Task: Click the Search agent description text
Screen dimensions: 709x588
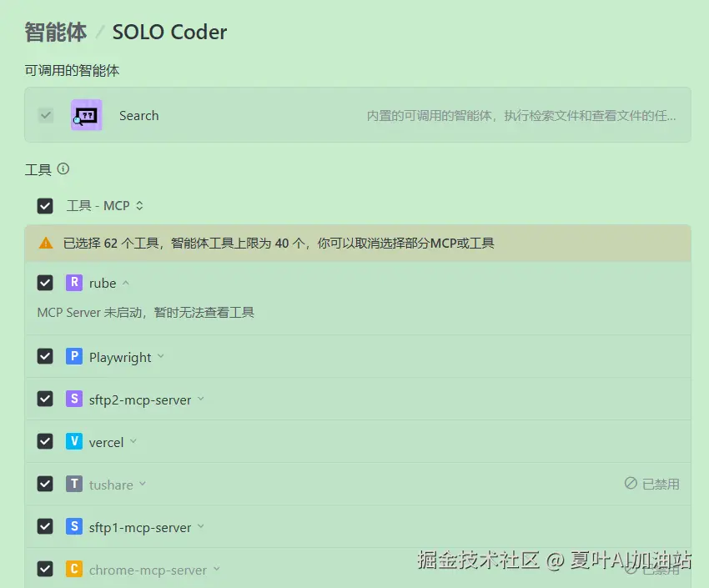Action: click(x=521, y=116)
